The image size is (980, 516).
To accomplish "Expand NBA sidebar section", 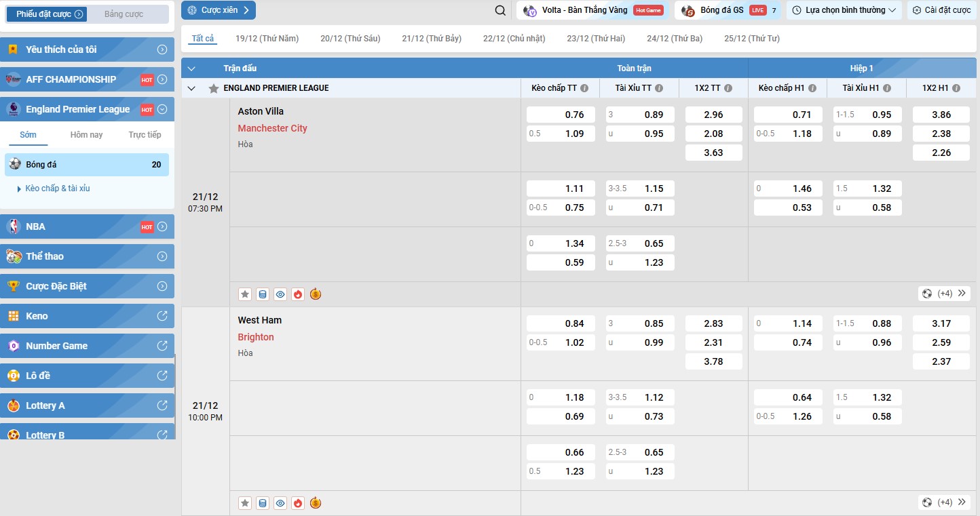I will [162, 226].
